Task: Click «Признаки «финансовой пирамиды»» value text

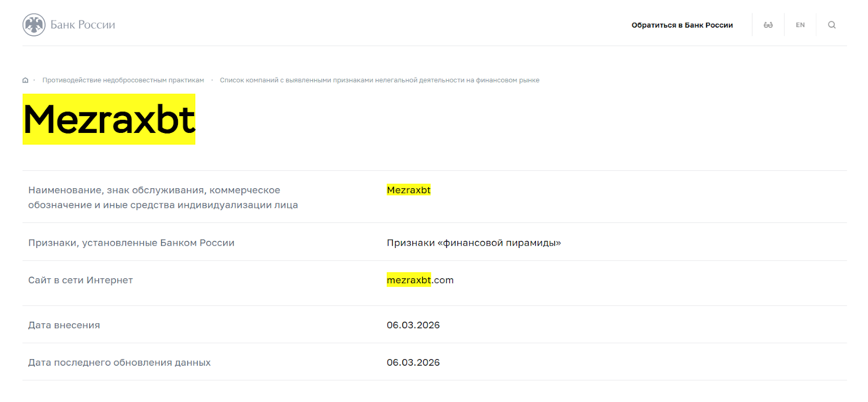Action: click(474, 243)
